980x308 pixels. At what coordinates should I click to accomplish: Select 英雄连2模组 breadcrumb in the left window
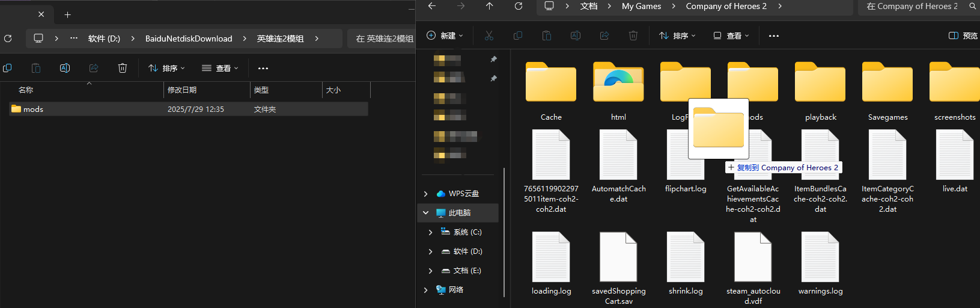pos(280,38)
